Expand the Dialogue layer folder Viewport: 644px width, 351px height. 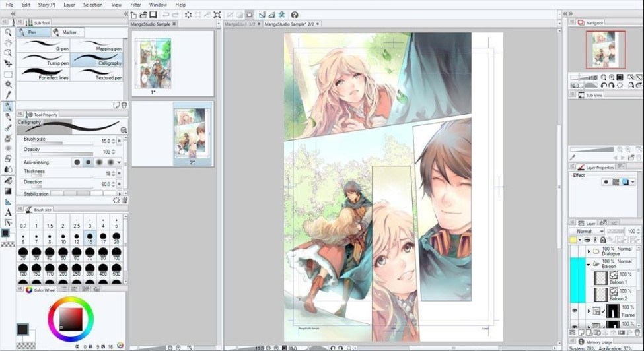coord(589,251)
